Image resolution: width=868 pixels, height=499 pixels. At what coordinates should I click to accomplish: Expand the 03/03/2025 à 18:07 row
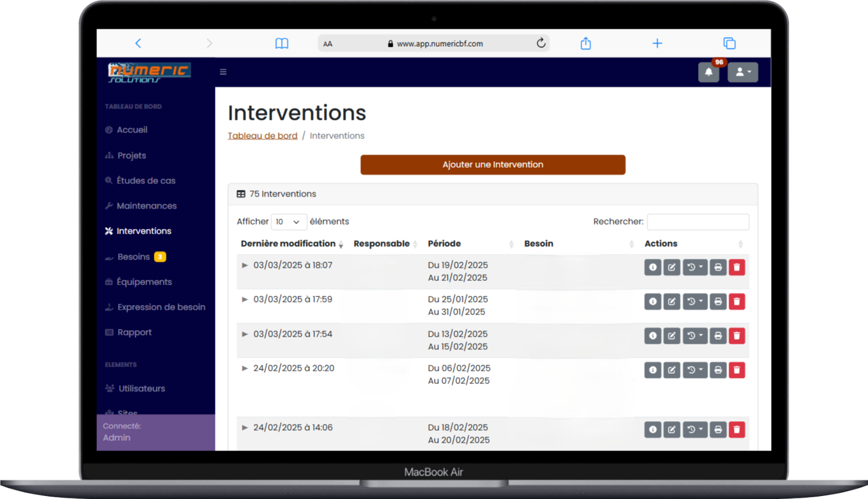click(245, 265)
